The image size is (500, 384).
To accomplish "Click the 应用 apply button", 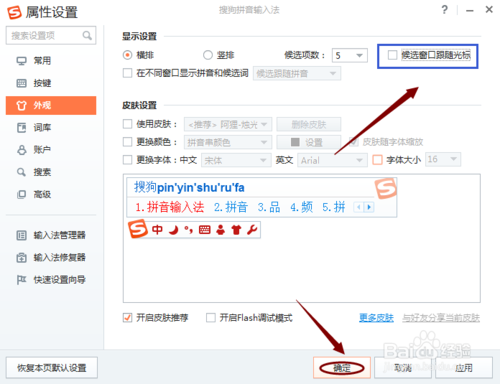I will [464, 368].
